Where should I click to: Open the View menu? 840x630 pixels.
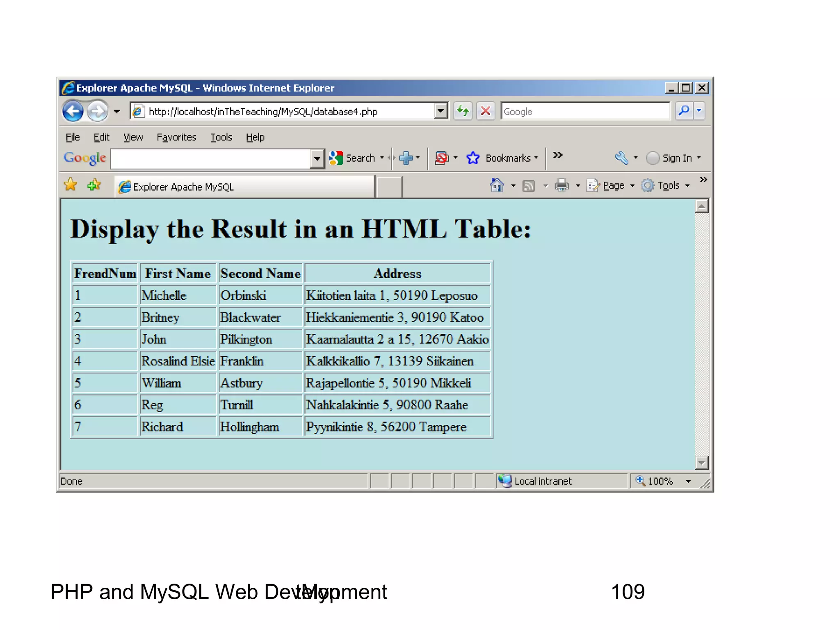tap(133, 137)
